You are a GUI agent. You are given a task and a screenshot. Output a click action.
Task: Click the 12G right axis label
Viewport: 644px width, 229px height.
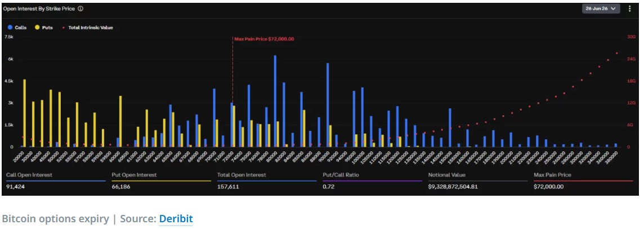631,103
